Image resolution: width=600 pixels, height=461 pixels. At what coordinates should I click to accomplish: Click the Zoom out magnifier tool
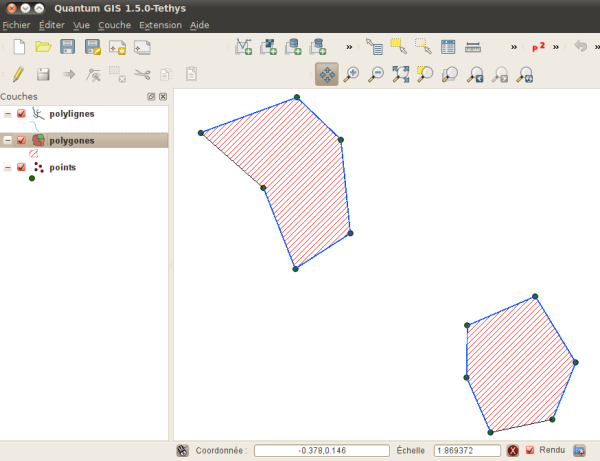point(376,74)
